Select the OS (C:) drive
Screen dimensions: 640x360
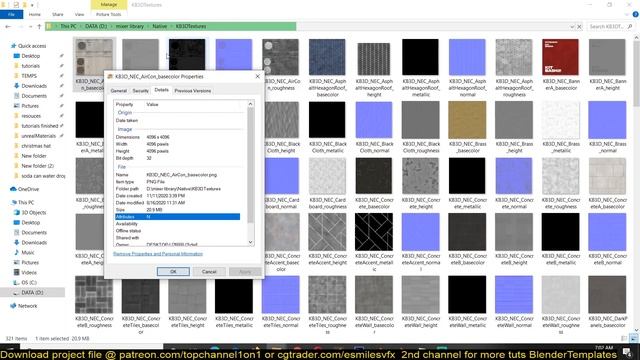[29, 282]
